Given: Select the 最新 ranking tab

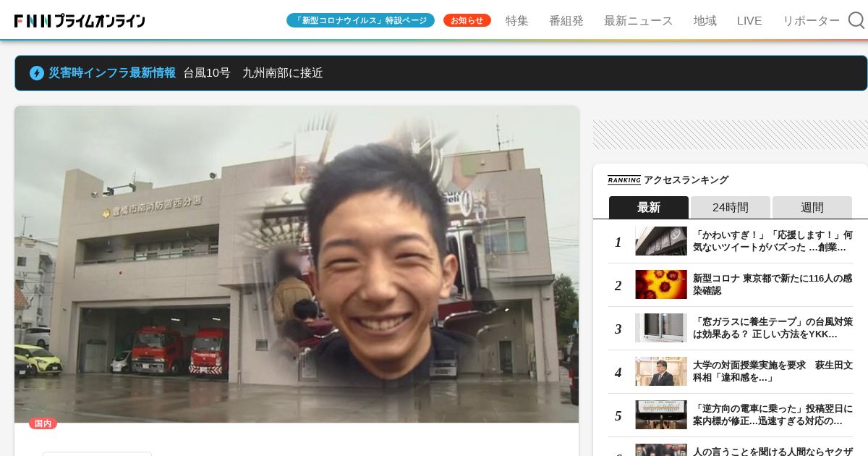Looking at the screenshot, I should (649, 207).
